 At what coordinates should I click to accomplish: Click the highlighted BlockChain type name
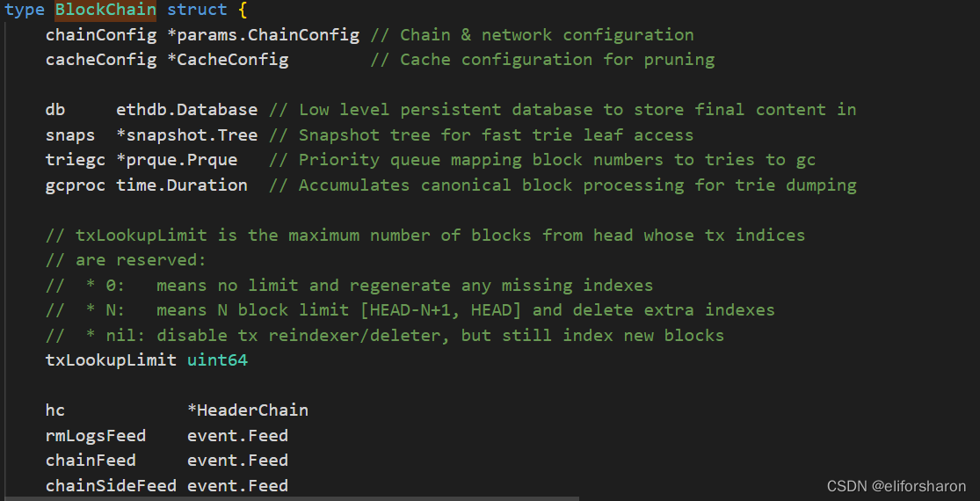(105, 10)
